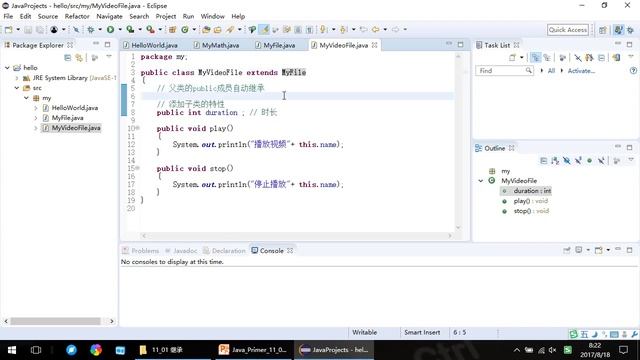Click the Coverage launch toolbar icon
The height and width of the screenshot is (360, 640).
click(130, 29)
